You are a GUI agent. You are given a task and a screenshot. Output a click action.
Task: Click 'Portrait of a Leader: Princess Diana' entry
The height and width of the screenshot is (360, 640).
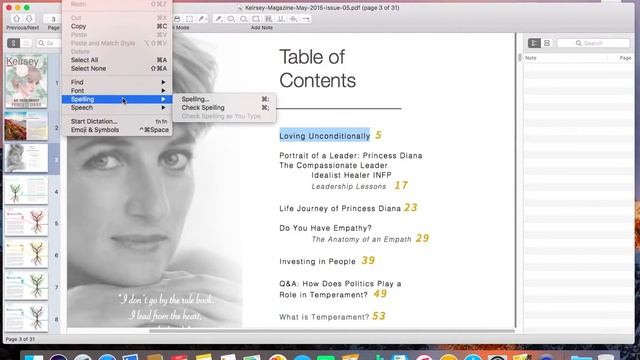tap(351, 156)
